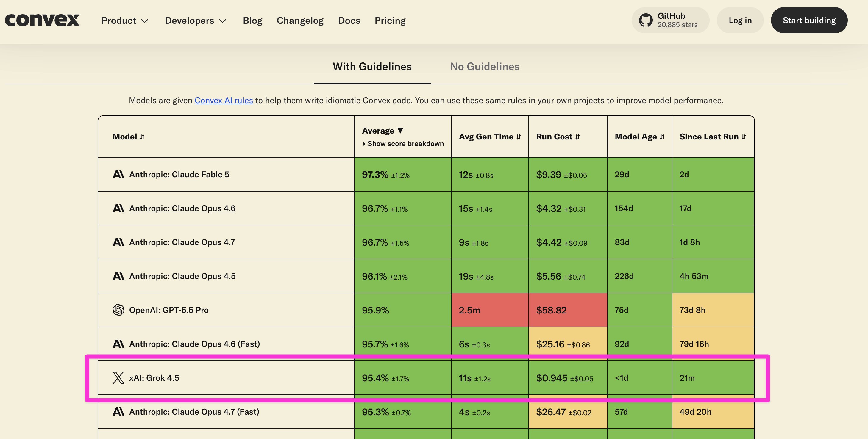
Task: Click OpenAI logo in GPT-5.5 Pro row
Action: 118,310
